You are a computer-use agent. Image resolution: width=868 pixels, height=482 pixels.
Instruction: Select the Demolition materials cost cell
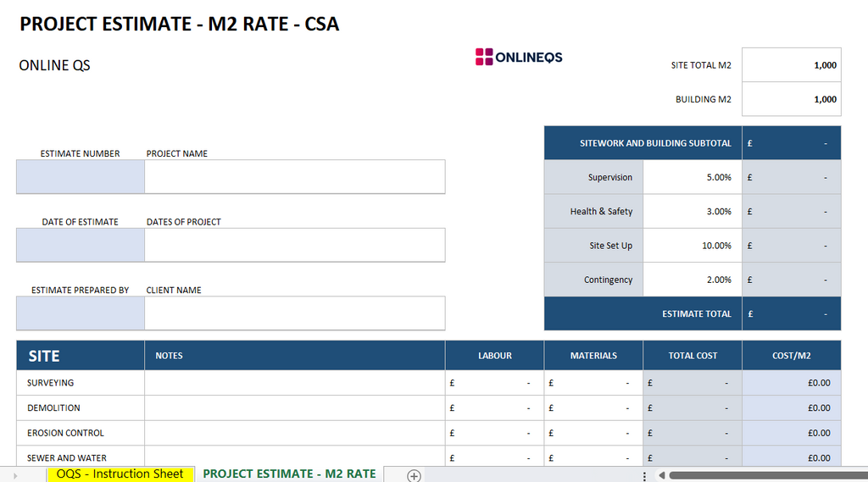[x=593, y=407]
